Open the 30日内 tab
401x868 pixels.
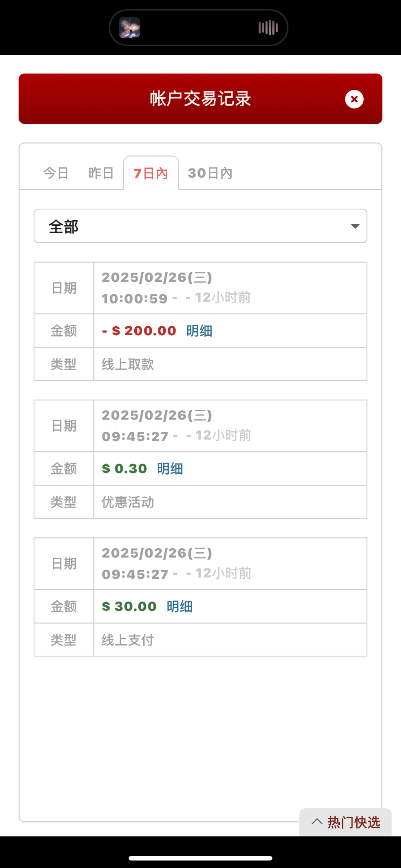(x=210, y=173)
